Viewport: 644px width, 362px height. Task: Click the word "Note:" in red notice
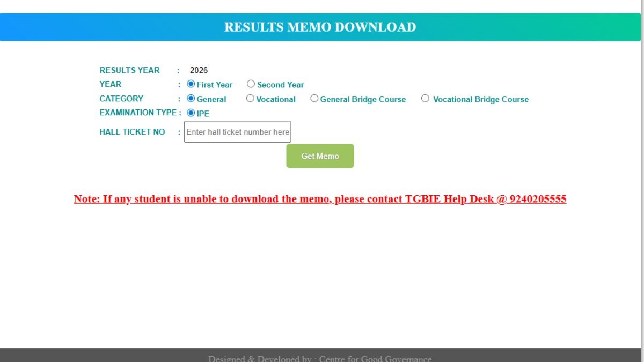(87, 199)
